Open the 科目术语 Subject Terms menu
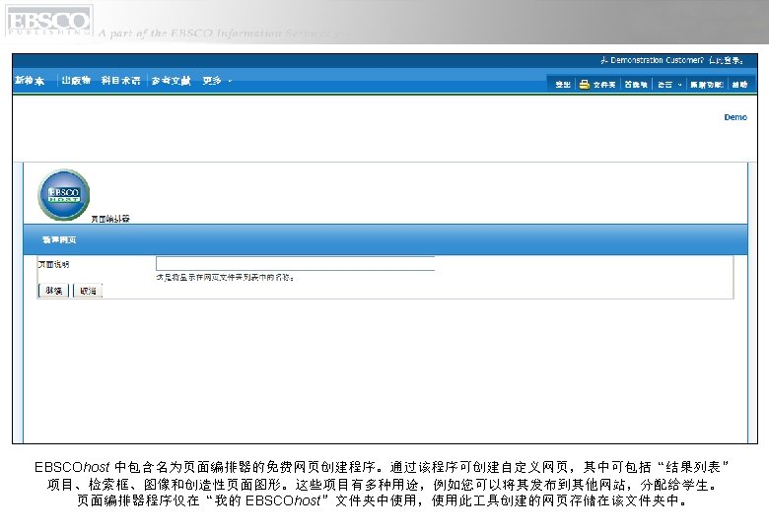The height and width of the screenshot is (532, 769). [x=120, y=81]
